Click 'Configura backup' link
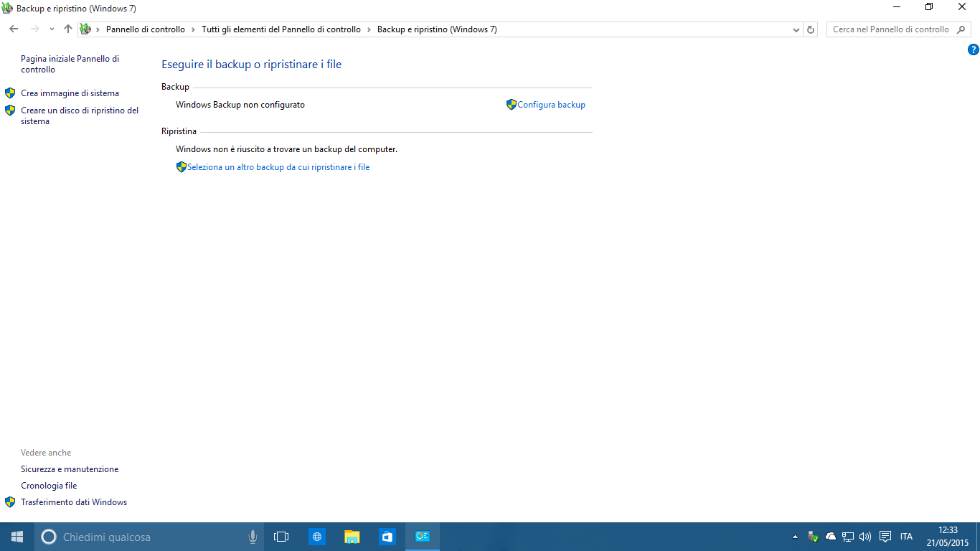 (x=551, y=105)
